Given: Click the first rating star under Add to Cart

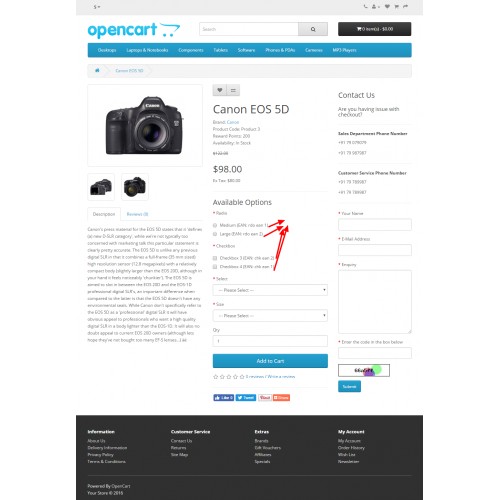Looking at the screenshot, I should tap(216, 377).
